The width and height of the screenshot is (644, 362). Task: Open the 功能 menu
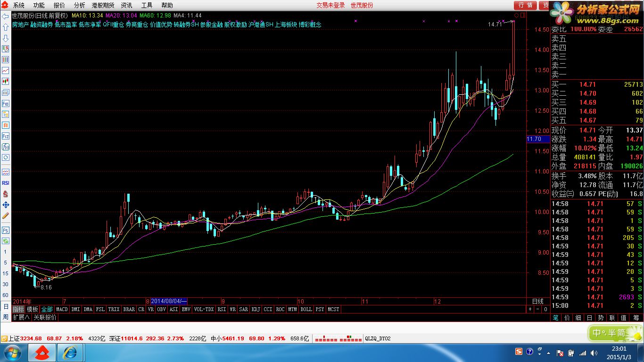tap(39, 5)
